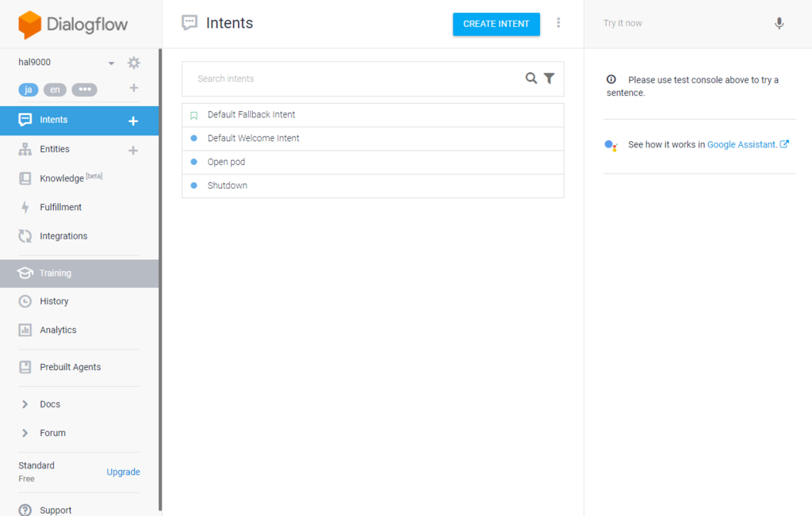
Task: Show more languages with ellipsis badge
Action: point(84,90)
